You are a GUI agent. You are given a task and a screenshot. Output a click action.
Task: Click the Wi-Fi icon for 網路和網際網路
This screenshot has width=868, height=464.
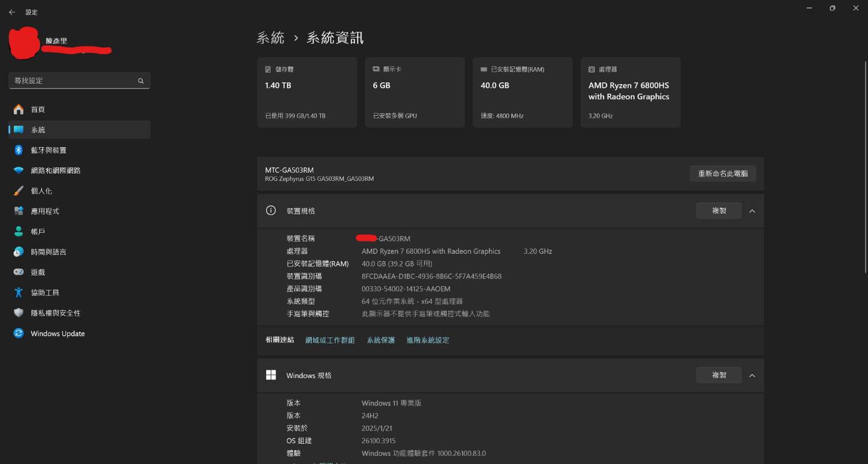click(x=19, y=170)
